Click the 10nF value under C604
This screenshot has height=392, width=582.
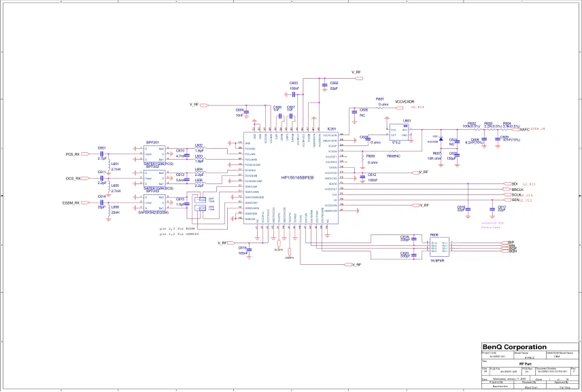(x=239, y=115)
